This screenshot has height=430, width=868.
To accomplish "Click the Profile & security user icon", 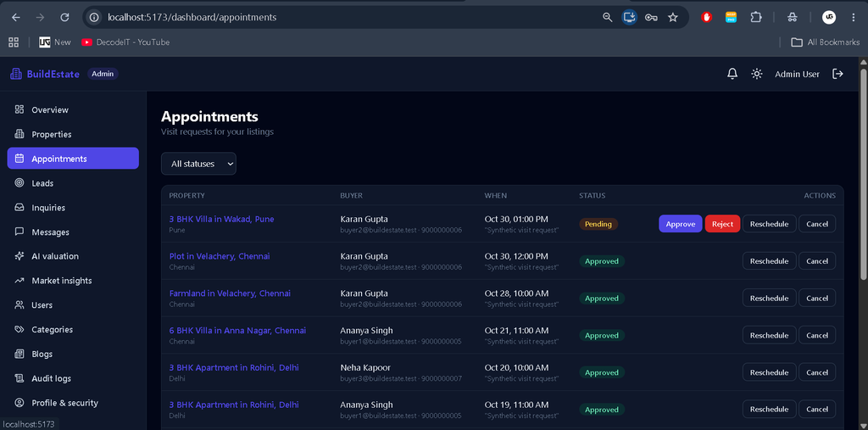I will coord(19,403).
